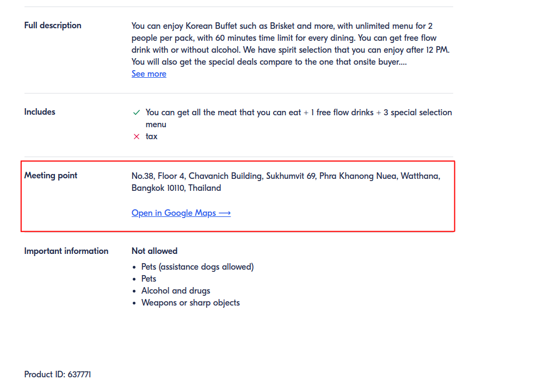The height and width of the screenshot is (392, 537).
Task: Click the Important information label
Action: tap(66, 251)
